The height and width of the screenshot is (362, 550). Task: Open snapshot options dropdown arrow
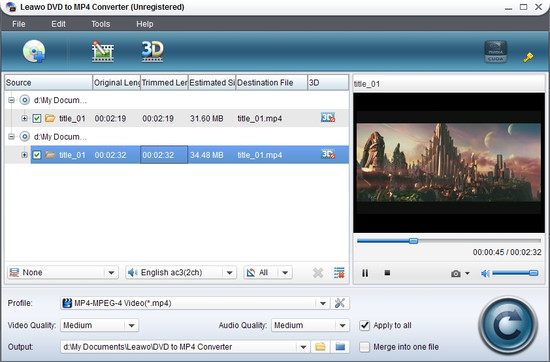(x=467, y=273)
